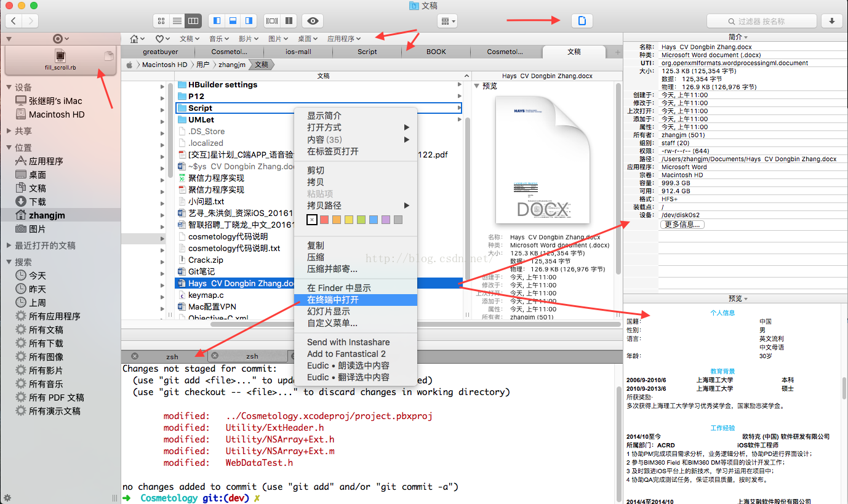Toggle Quick Look eye button
The image size is (848, 504).
pos(313,21)
